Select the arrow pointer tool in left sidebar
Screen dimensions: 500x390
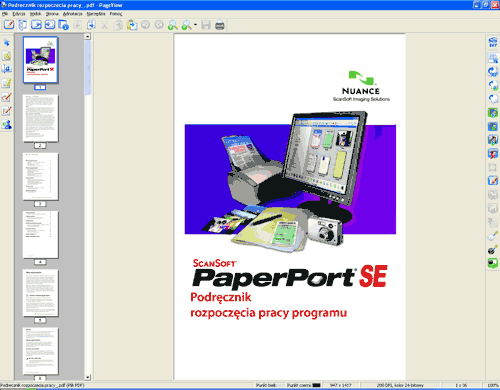tap(7, 42)
